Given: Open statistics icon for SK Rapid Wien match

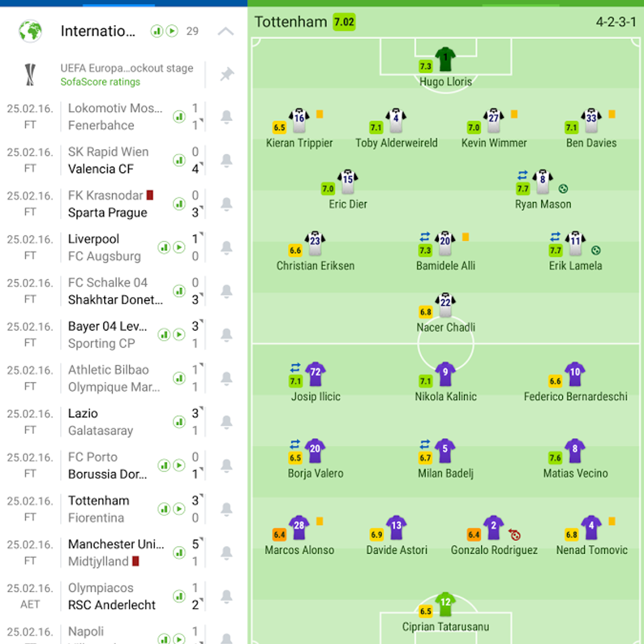Looking at the screenshot, I should (x=179, y=160).
